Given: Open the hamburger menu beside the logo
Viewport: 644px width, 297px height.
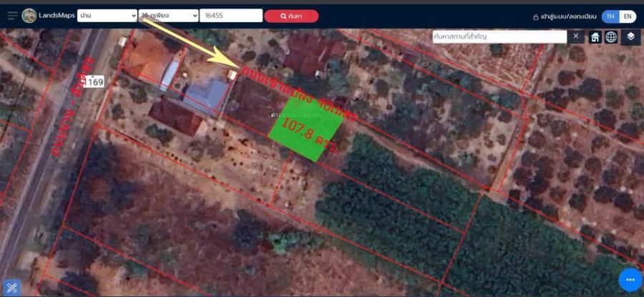Looking at the screenshot, I should tap(12, 16).
